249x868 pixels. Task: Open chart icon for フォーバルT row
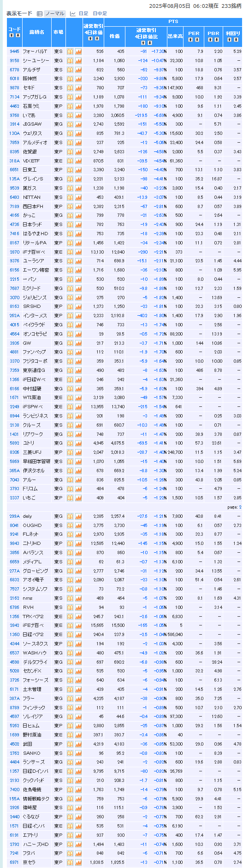pyautogui.click(x=78, y=52)
